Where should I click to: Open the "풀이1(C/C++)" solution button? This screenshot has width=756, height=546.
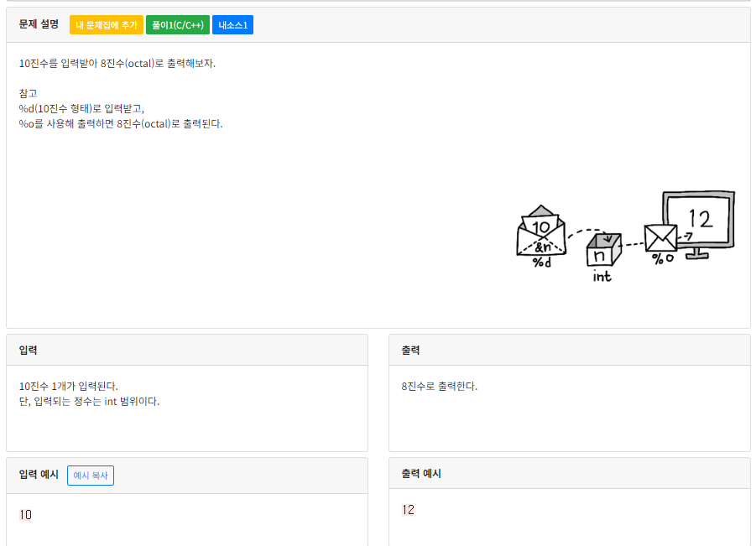tap(175, 25)
